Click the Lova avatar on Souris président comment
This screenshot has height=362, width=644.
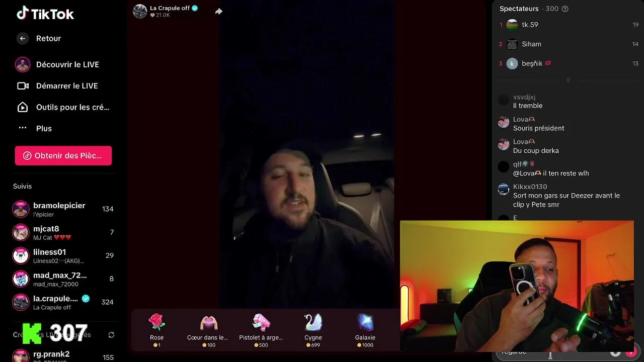(504, 122)
